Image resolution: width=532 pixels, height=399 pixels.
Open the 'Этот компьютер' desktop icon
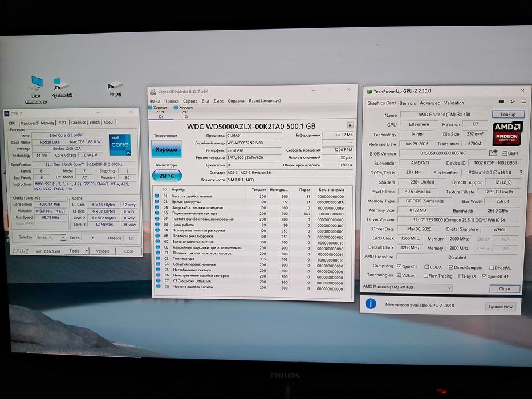pos(36,89)
